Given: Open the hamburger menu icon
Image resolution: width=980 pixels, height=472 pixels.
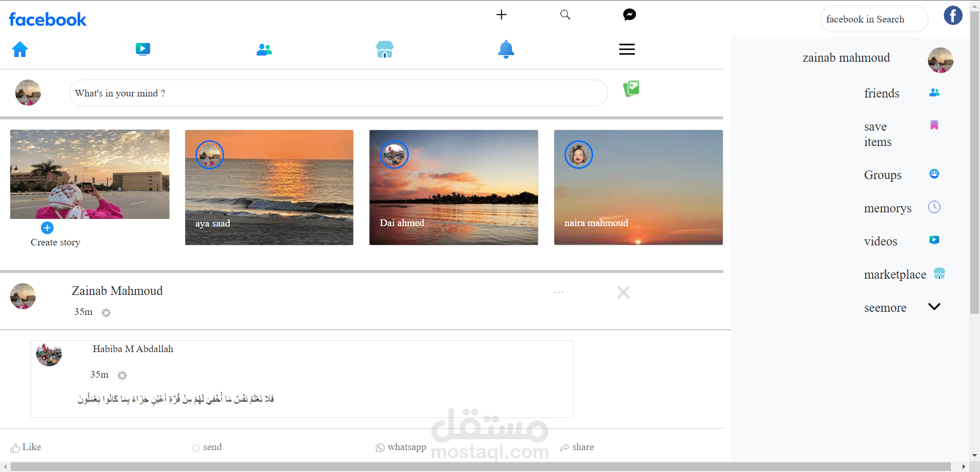Looking at the screenshot, I should pos(627,49).
